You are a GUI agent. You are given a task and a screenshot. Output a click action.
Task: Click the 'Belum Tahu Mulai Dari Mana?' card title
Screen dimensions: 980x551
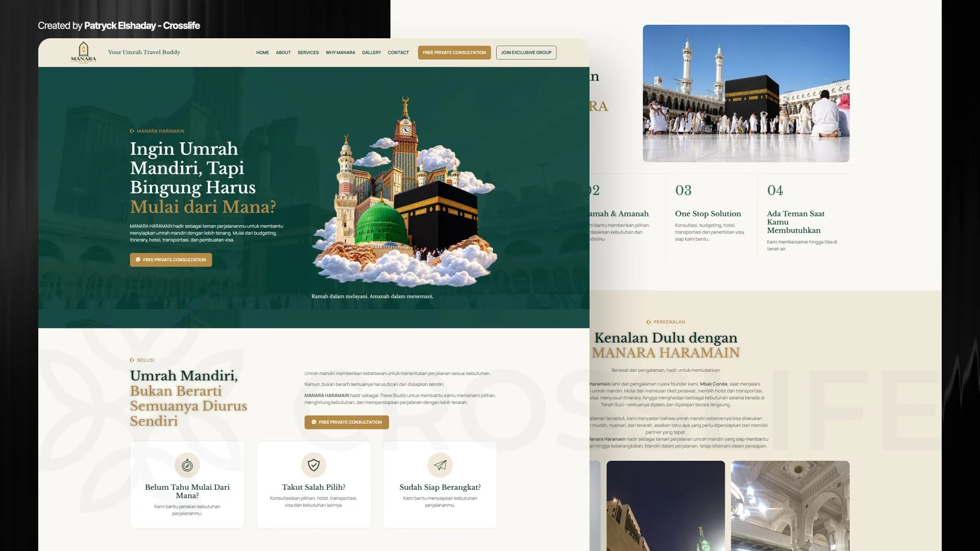point(187,491)
